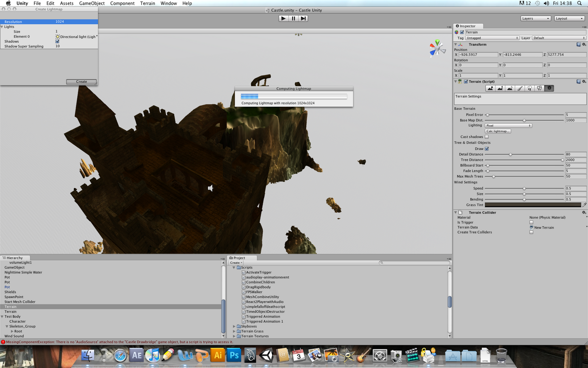This screenshot has height=368, width=588.
Task: Select Nighttime Simple Water in Hierarchy
Action: (24, 273)
